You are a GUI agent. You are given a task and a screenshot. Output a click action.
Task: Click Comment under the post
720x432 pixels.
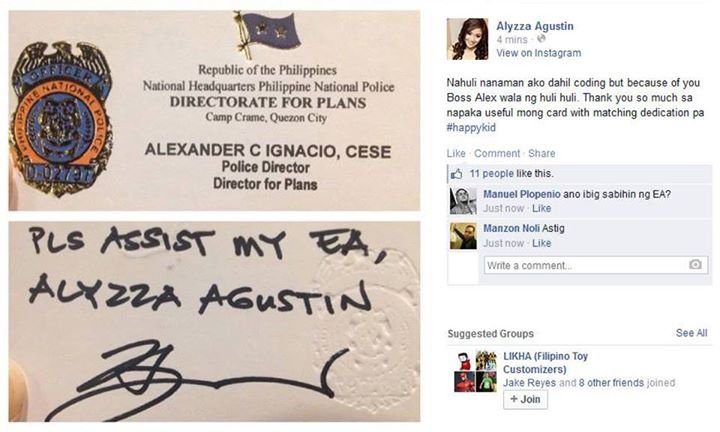pos(497,153)
